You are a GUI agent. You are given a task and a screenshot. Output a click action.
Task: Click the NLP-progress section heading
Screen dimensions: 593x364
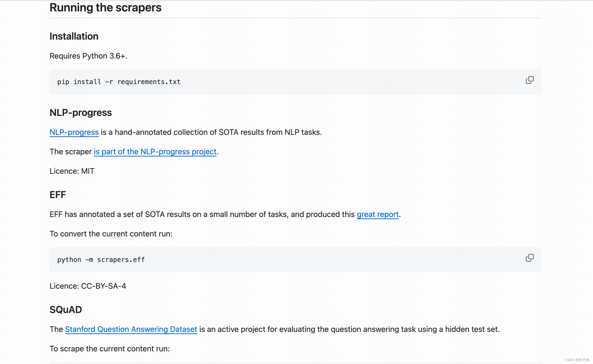coord(80,112)
